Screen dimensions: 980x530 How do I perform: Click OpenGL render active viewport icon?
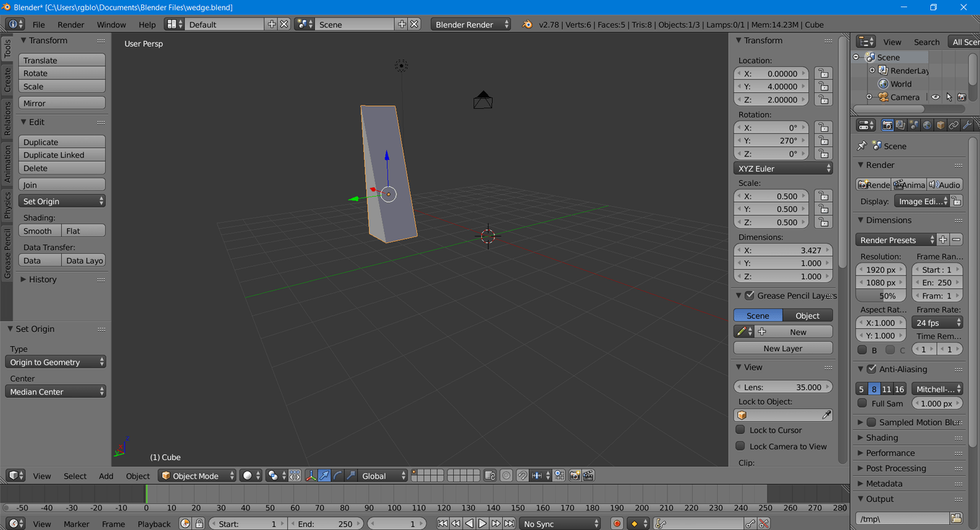click(x=575, y=476)
